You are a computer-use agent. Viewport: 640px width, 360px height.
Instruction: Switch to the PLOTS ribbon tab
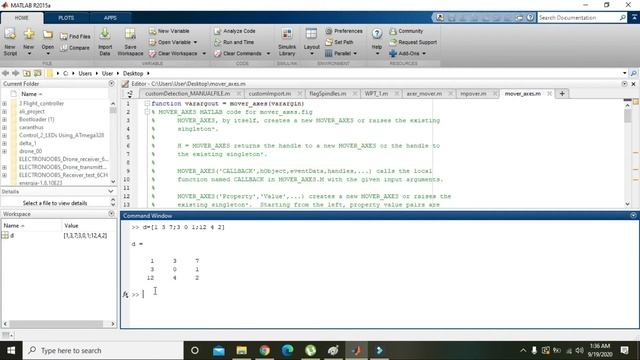(66, 18)
